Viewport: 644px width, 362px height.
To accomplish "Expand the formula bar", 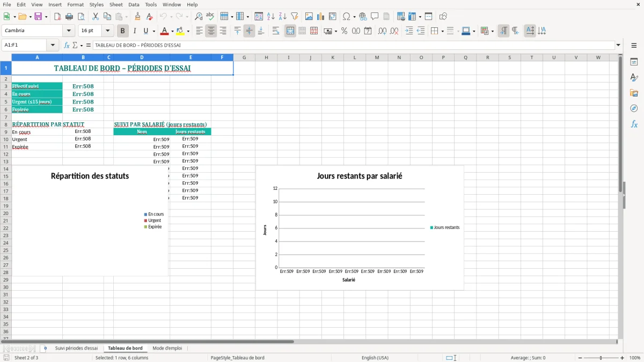I will [x=618, y=46].
